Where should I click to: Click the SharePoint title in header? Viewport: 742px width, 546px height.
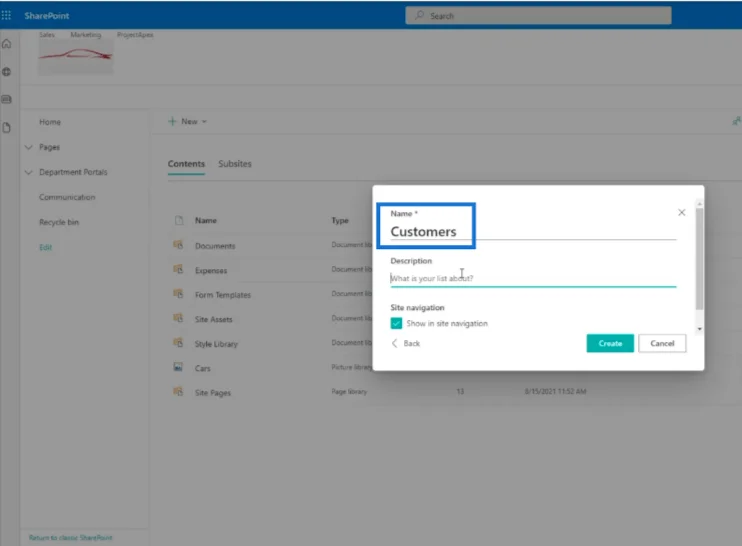click(x=47, y=16)
